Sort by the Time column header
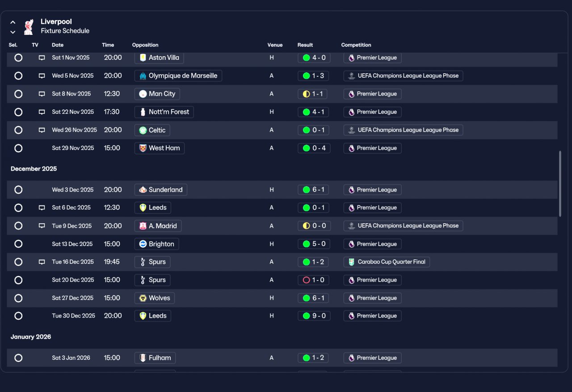 pyautogui.click(x=108, y=45)
